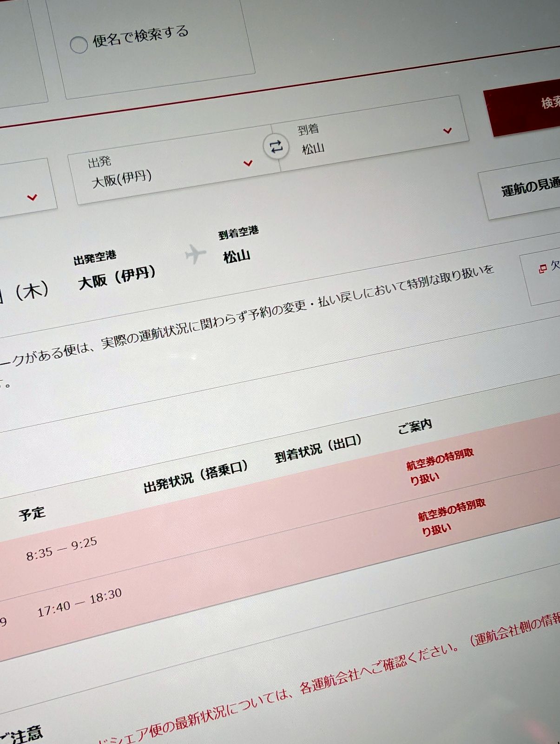Open the 到着 松山 dropdown
Screen dimensions: 560x744
[369, 133]
